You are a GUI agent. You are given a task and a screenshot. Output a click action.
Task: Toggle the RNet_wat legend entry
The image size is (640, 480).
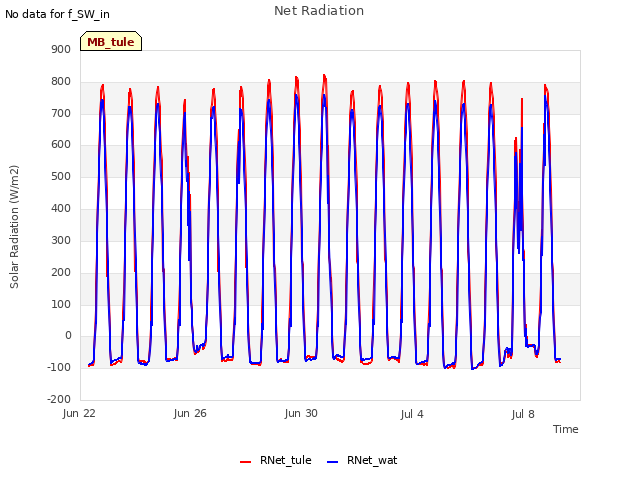point(362,460)
